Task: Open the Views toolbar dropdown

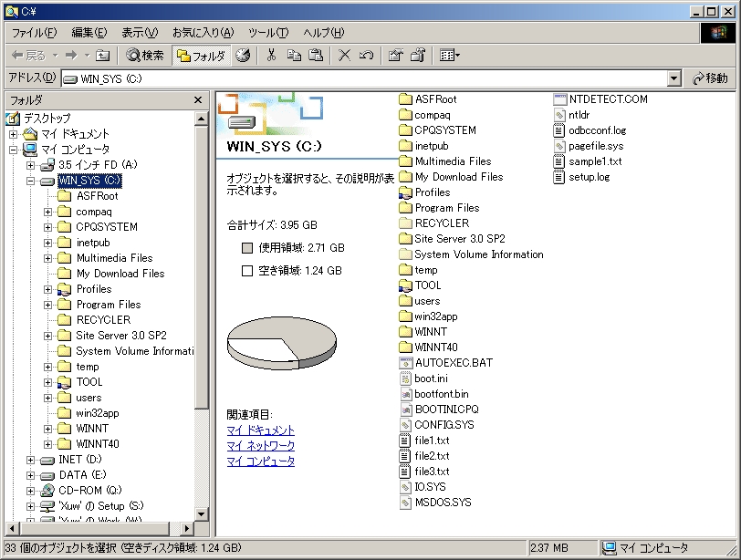Action: coord(449,56)
